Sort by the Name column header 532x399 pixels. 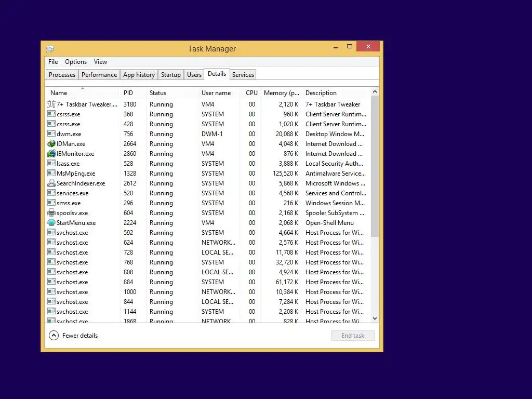[x=83, y=92]
